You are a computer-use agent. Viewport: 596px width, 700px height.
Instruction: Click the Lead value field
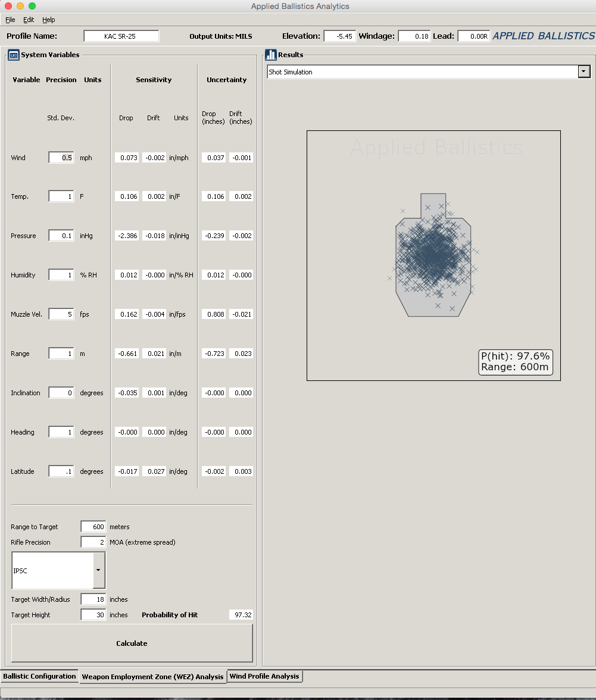473,36
